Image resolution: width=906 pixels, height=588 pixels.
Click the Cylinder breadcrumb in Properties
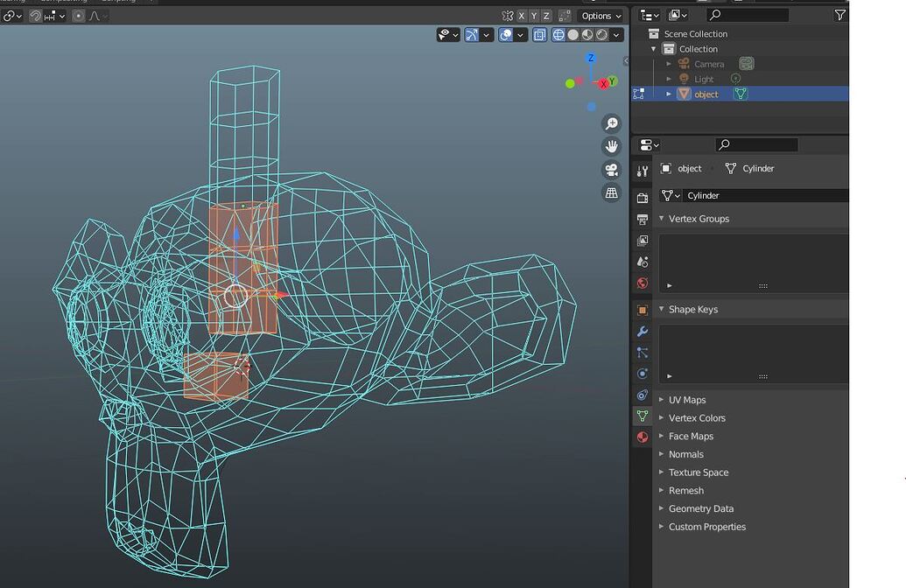click(758, 168)
